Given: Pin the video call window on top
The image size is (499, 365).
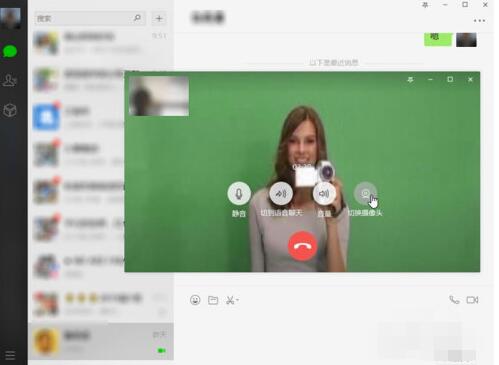Looking at the screenshot, I should click(x=410, y=79).
